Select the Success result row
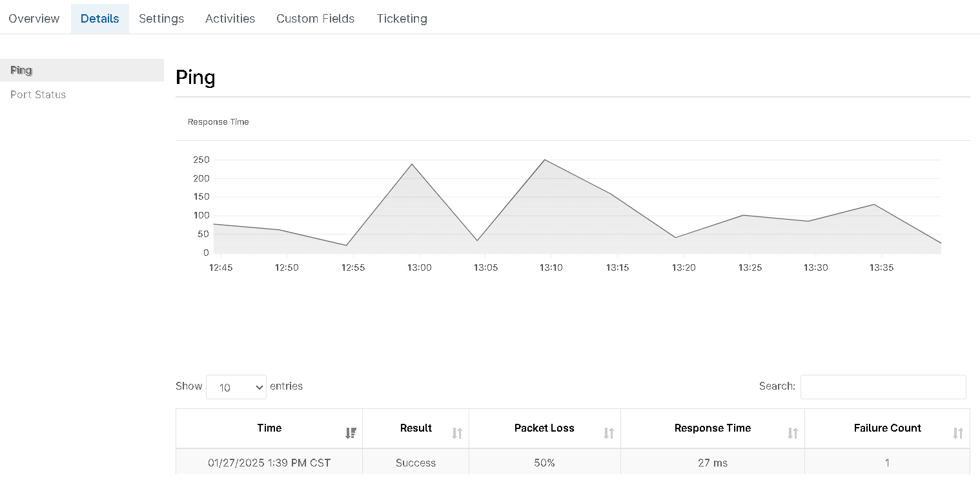980x482 pixels. [415, 463]
